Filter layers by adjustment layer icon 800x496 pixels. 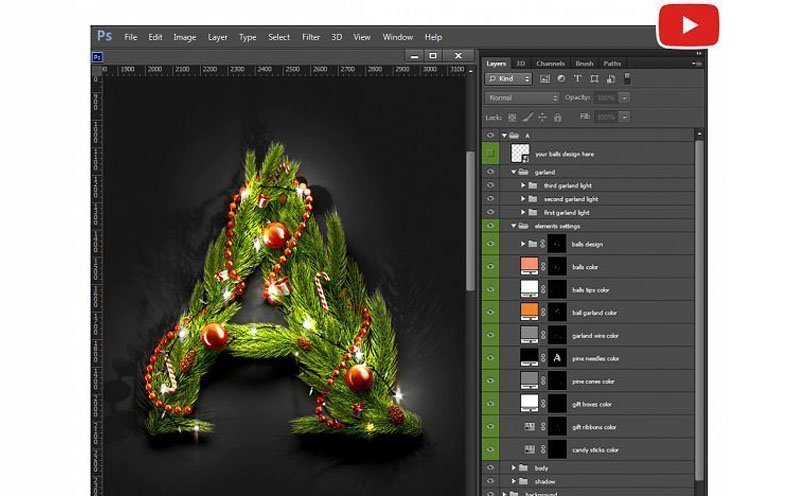[x=561, y=79]
